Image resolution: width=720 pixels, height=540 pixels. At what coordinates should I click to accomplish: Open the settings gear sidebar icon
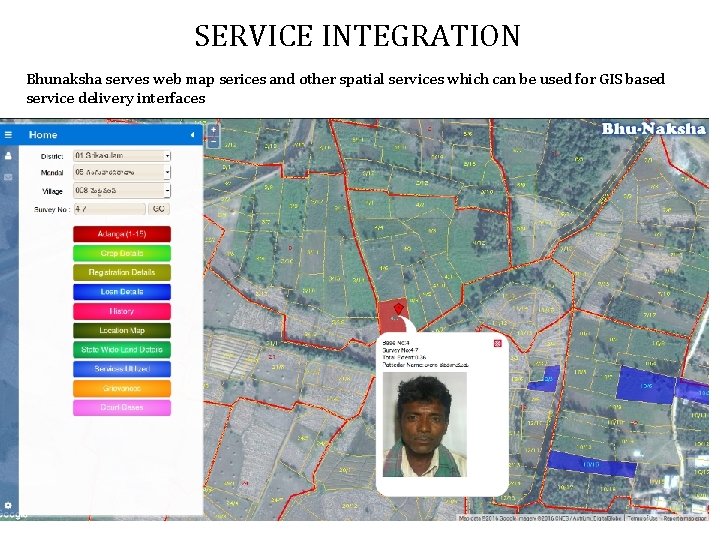pos(8,505)
